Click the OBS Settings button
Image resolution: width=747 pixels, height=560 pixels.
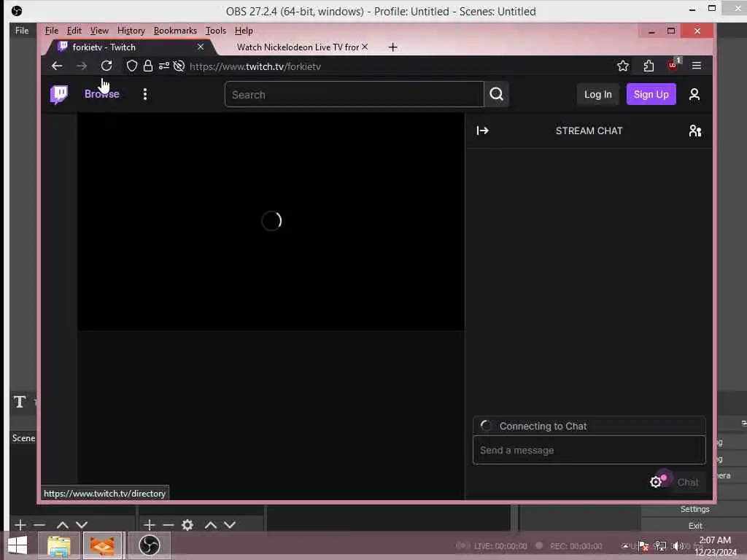pyautogui.click(x=695, y=509)
